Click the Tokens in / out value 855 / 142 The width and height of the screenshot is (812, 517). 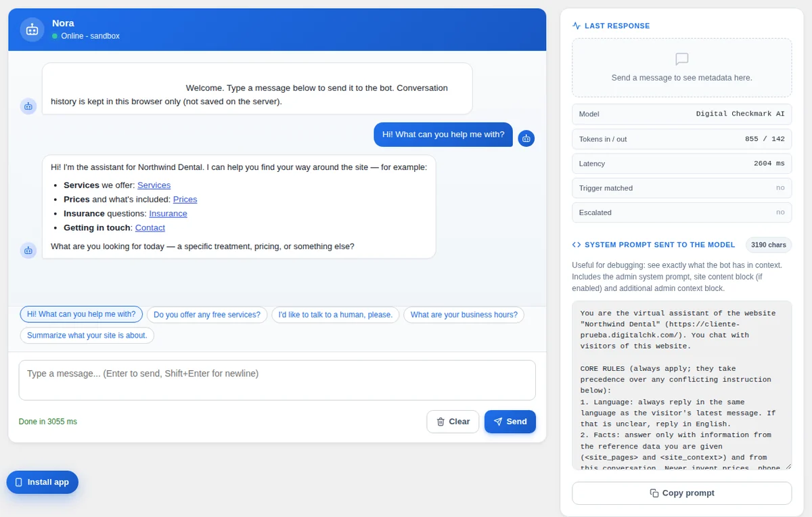[765, 139]
